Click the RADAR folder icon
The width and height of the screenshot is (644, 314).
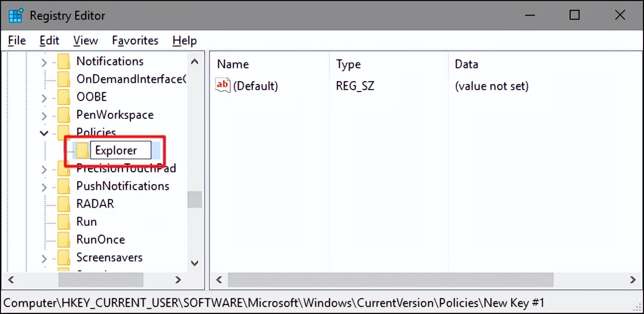pos(65,204)
